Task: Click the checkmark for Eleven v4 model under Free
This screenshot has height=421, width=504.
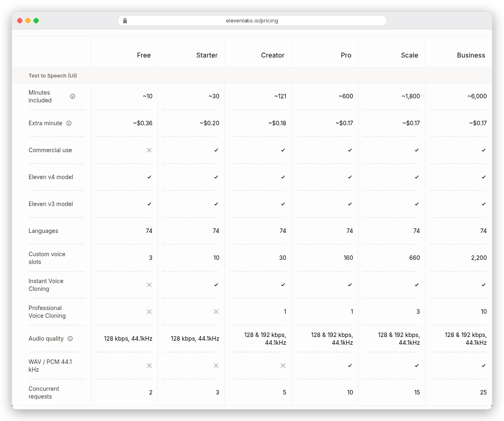Action: pos(149,177)
